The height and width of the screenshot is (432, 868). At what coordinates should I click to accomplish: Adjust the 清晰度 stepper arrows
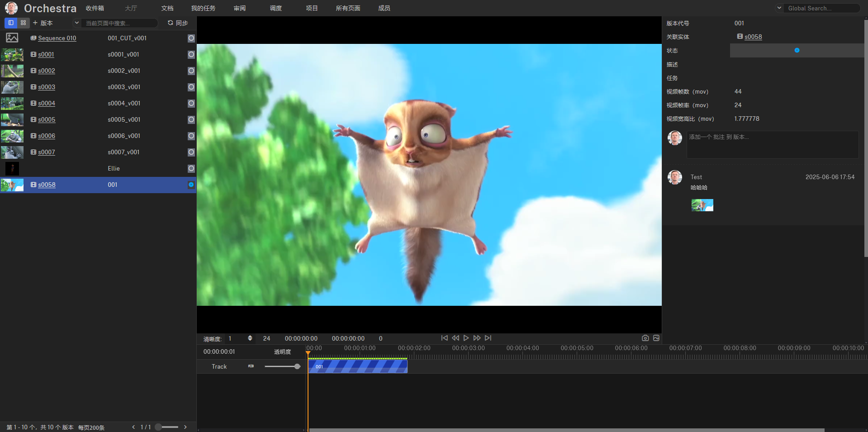[x=250, y=338]
